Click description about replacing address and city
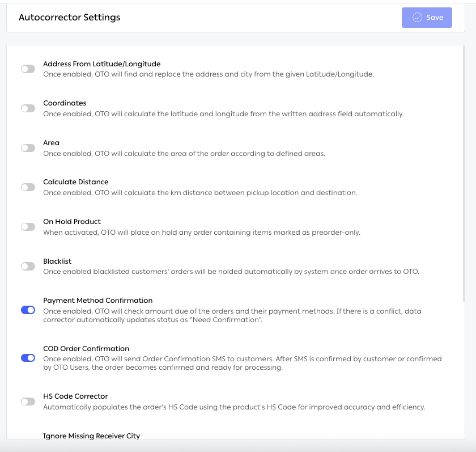The width and height of the screenshot is (476, 452). click(209, 74)
